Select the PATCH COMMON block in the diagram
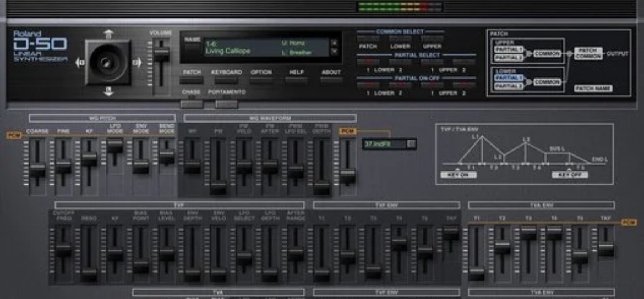 click(x=588, y=53)
